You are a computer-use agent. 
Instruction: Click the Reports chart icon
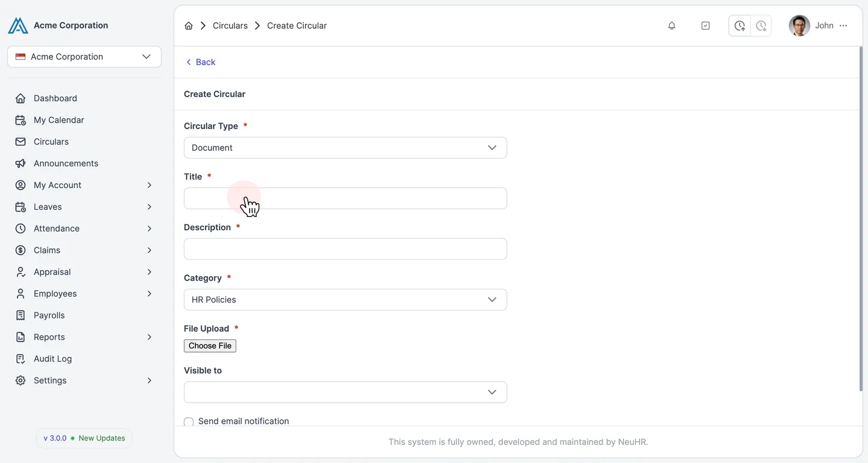(x=20, y=337)
